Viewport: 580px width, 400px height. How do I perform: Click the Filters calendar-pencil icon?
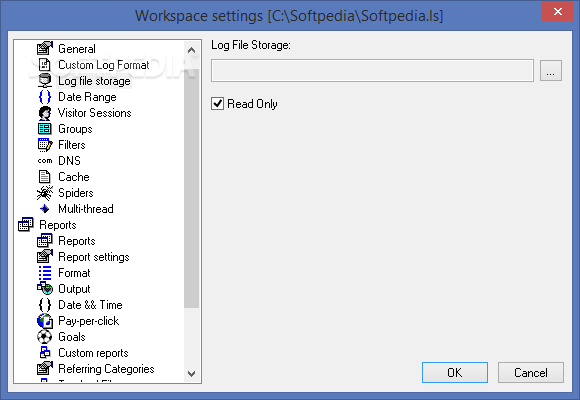pos(45,145)
